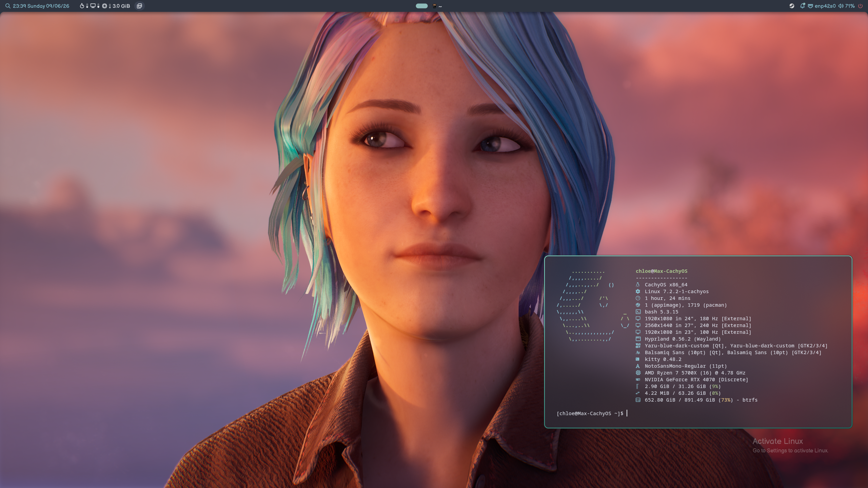Open Steam from the system tray

tap(792, 6)
